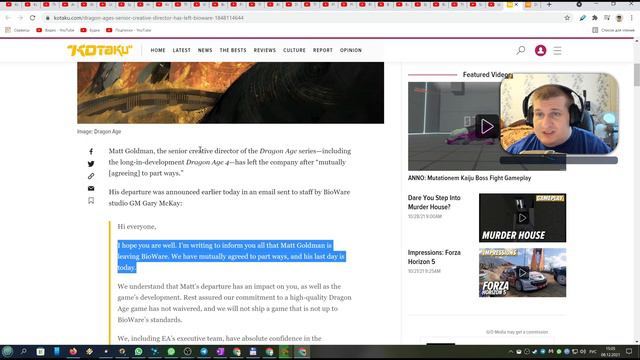Open the 'ANNO: Mutationem Kaiju Boss Fight Gameplay' link
The height and width of the screenshot is (360, 640).
469,178
